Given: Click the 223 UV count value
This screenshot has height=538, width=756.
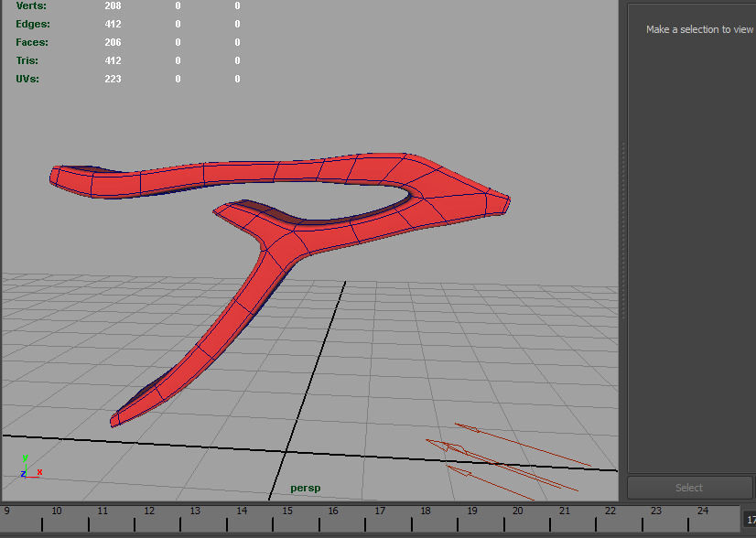Looking at the screenshot, I should pos(113,79).
